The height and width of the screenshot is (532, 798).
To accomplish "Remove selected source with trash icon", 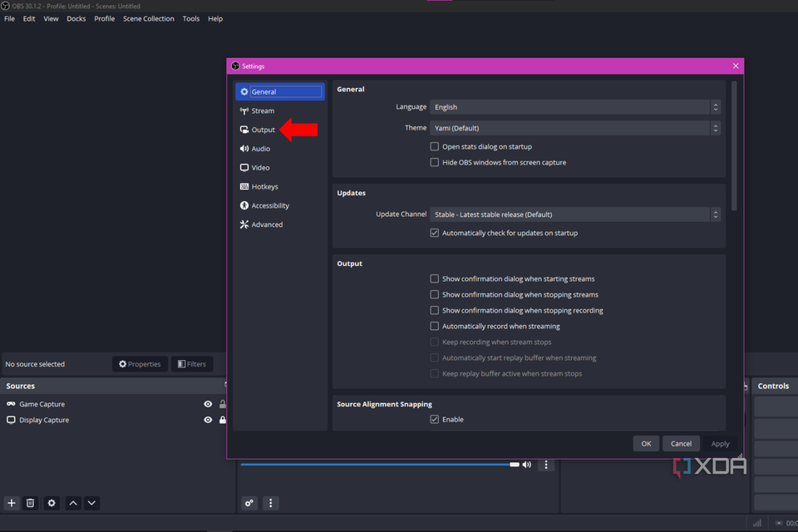I will click(31, 503).
